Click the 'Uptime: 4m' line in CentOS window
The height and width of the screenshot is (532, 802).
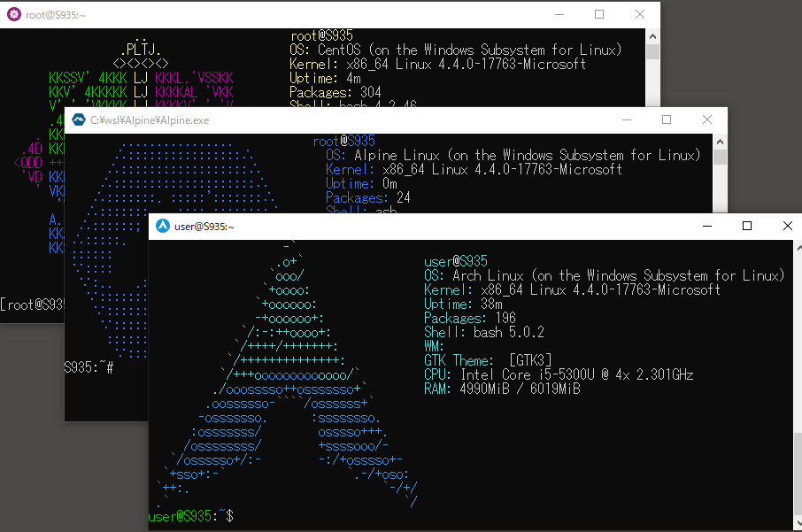click(x=325, y=78)
